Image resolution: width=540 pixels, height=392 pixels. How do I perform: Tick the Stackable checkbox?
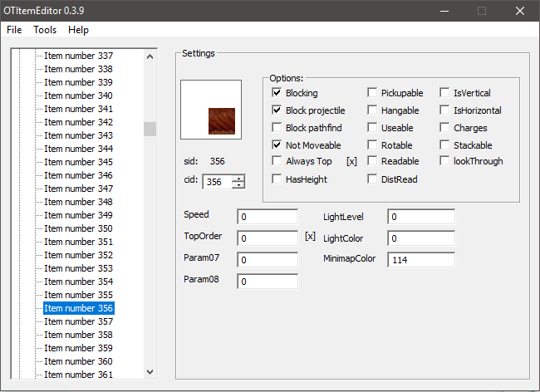click(444, 145)
